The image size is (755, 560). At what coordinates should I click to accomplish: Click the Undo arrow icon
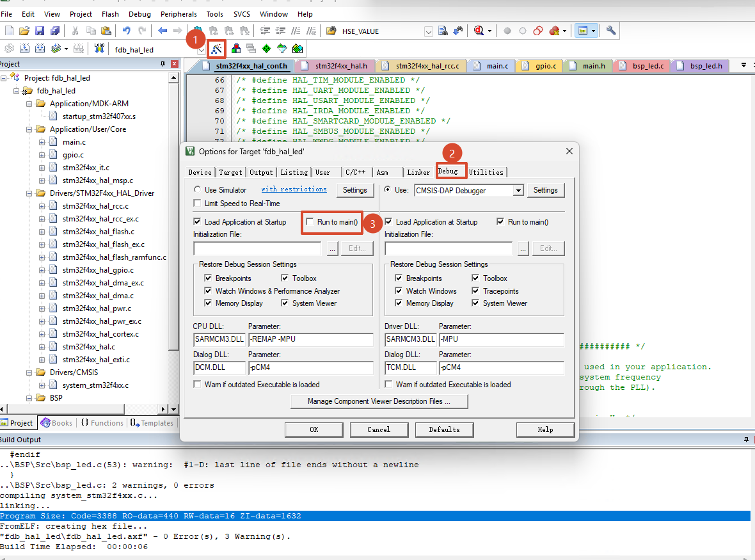click(127, 31)
